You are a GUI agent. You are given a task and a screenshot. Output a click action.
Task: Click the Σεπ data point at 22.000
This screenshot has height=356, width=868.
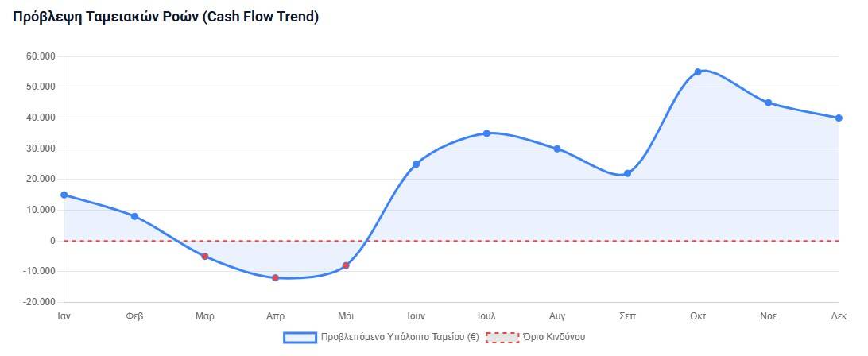627,173
